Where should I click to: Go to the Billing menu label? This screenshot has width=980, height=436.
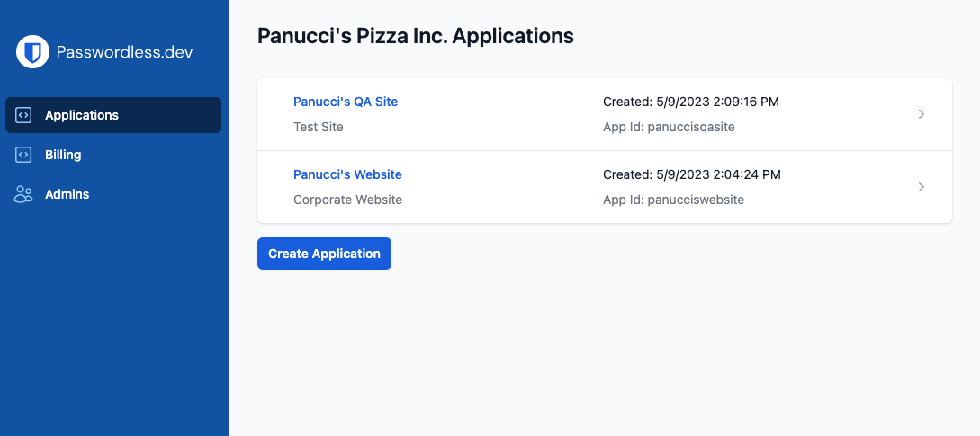[63, 155]
